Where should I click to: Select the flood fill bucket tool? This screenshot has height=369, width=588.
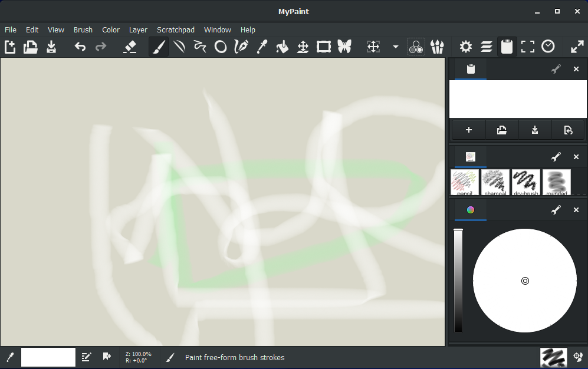[x=282, y=47]
